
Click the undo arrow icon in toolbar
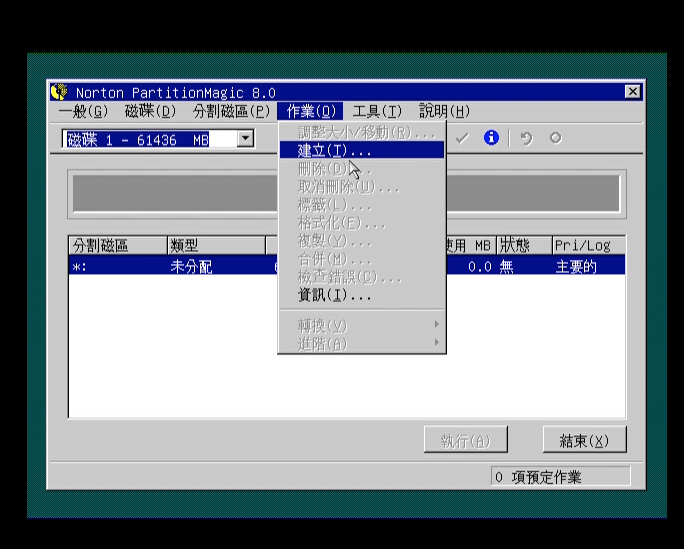point(527,139)
